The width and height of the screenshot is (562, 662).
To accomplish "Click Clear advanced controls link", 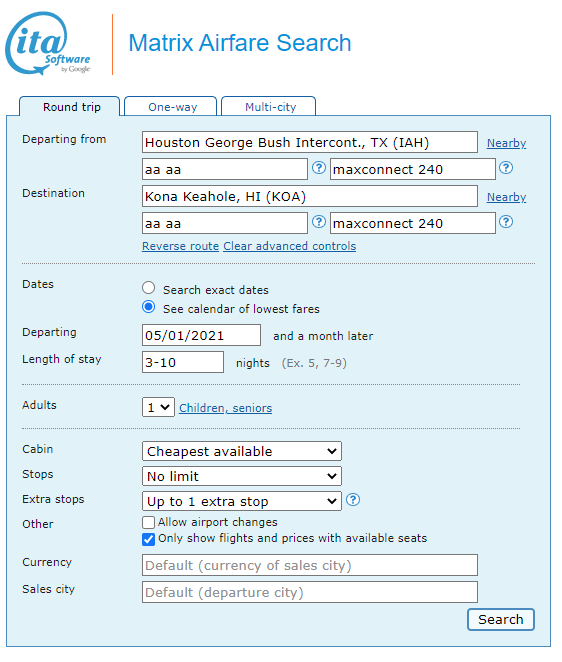I will point(290,246).
